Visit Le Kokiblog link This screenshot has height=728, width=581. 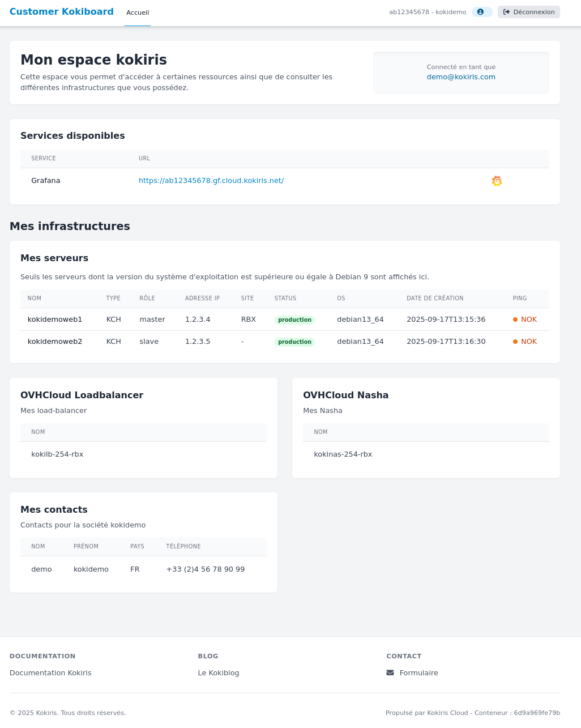point(219,673)
